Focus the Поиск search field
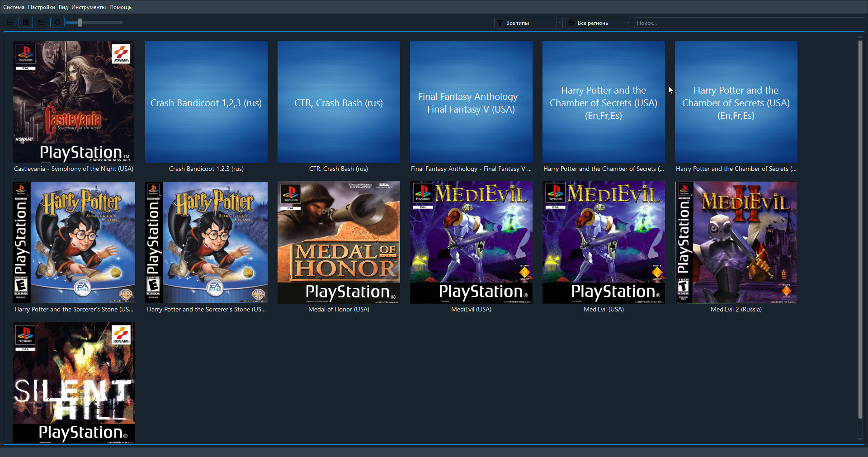This screenshot has height=457, width=868. pos(749,23)
